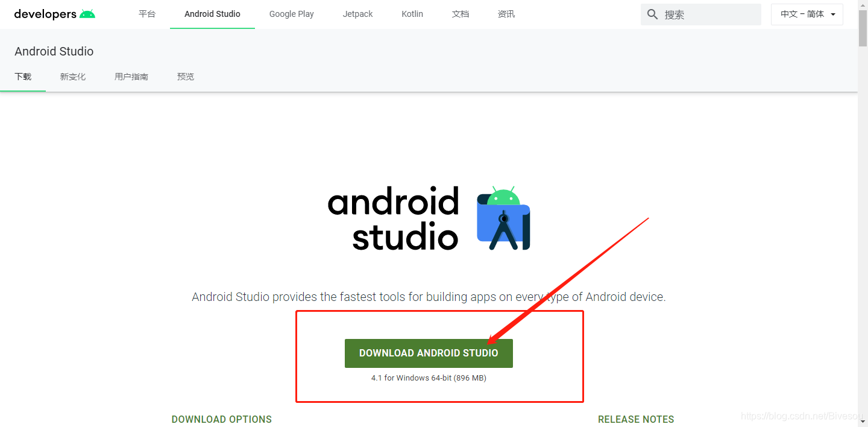
Task: Open the 中文 – 简体 language dropdown
Action: [x=807, y=14]
